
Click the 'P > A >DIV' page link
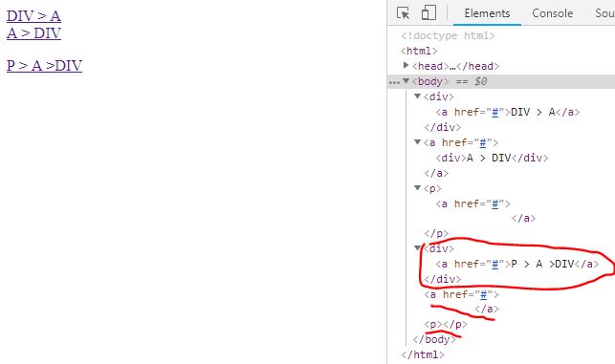coord(44,65)
